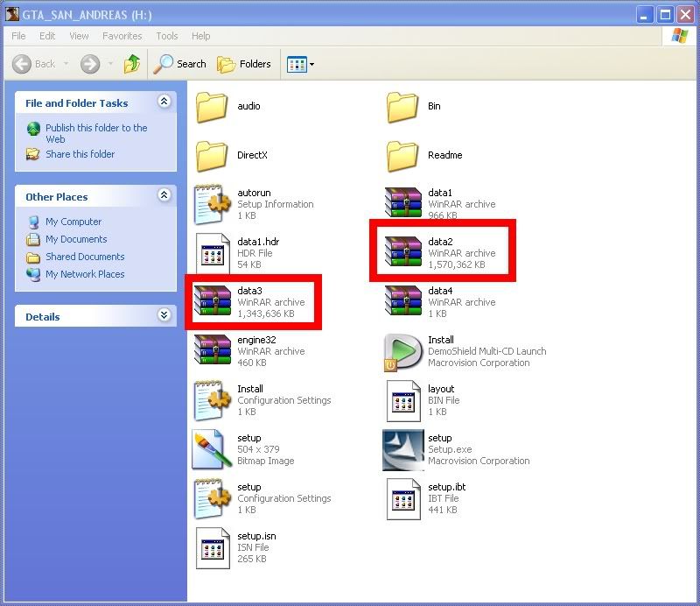Open the Help menu
700x606 pixels.
[x=201, y=36]
